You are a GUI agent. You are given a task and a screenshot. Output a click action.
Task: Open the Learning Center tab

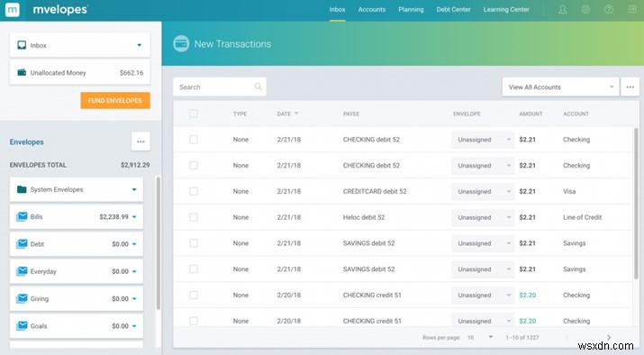(506, 9)
